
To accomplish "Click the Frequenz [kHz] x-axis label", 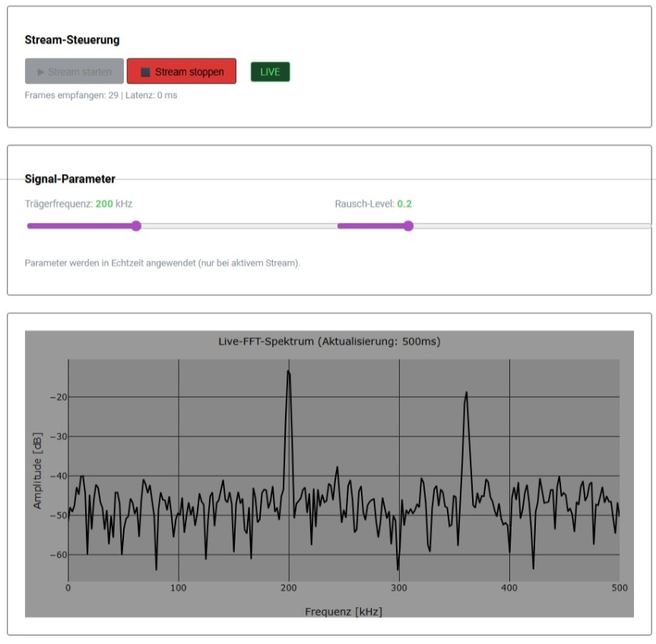I will click(x=344, y=611).
